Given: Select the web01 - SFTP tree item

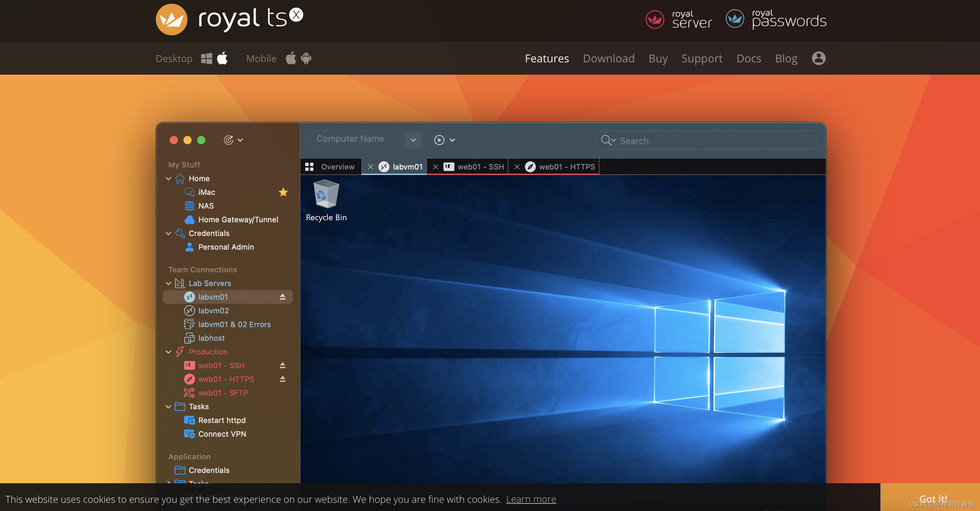Looking at the screenshot, I should [x=223, y=392].
